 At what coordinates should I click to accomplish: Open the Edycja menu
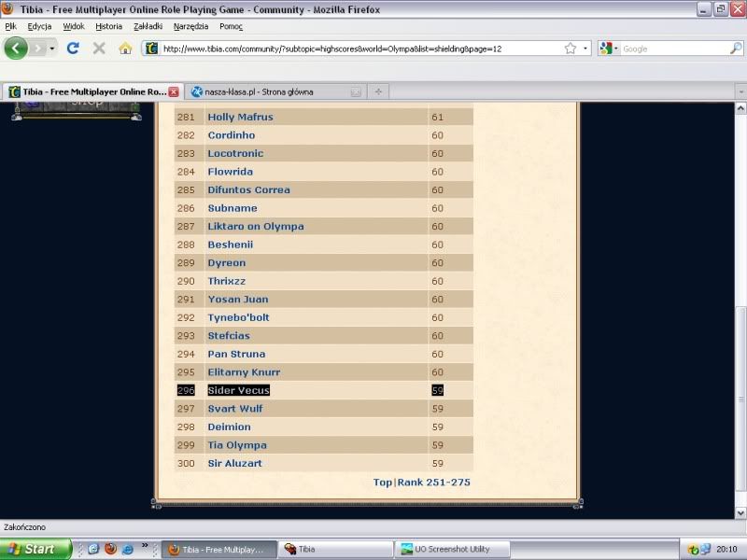[x=39, y=26]
